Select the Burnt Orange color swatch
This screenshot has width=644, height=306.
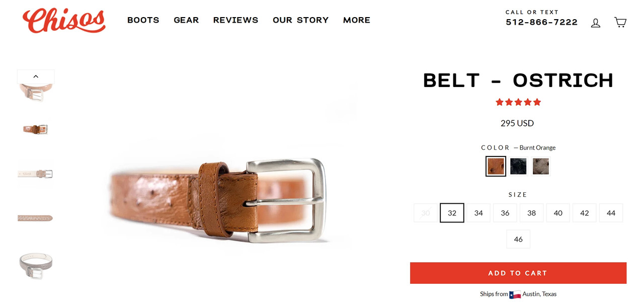coord(496,166)
